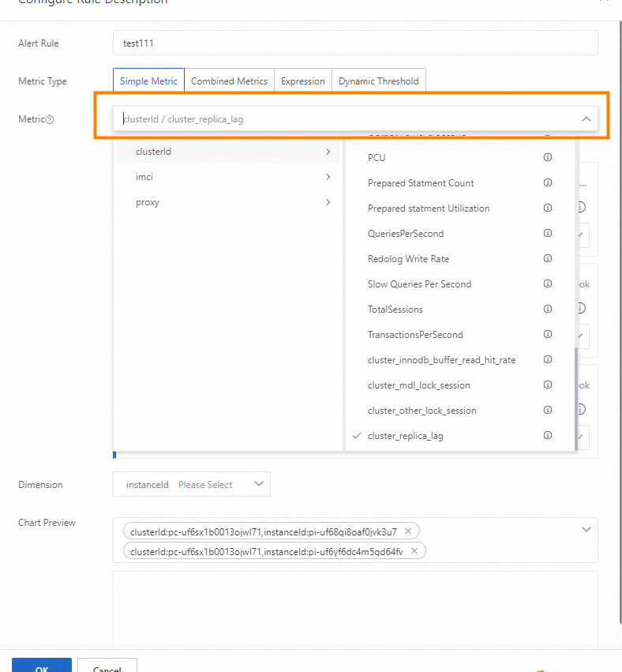The image size is (622, 672).
Task: Click info icon next to QueriesPerSecond
Action: (x=548, y=234)
